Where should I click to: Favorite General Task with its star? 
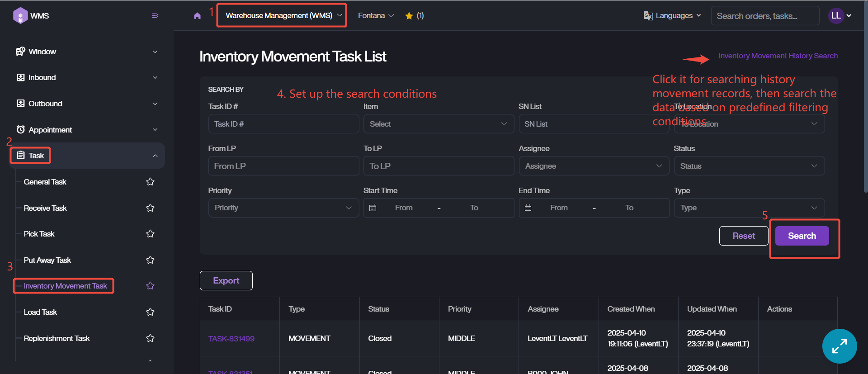[151, 182]
